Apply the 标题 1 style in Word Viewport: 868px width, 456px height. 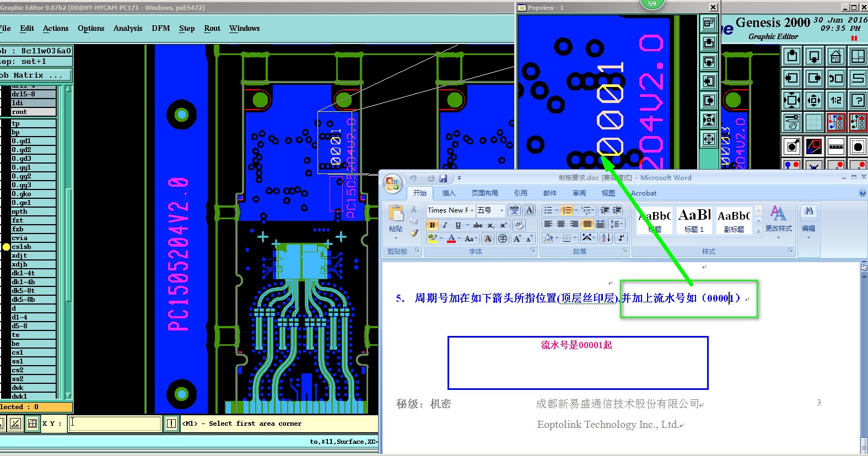coord(694,220)
